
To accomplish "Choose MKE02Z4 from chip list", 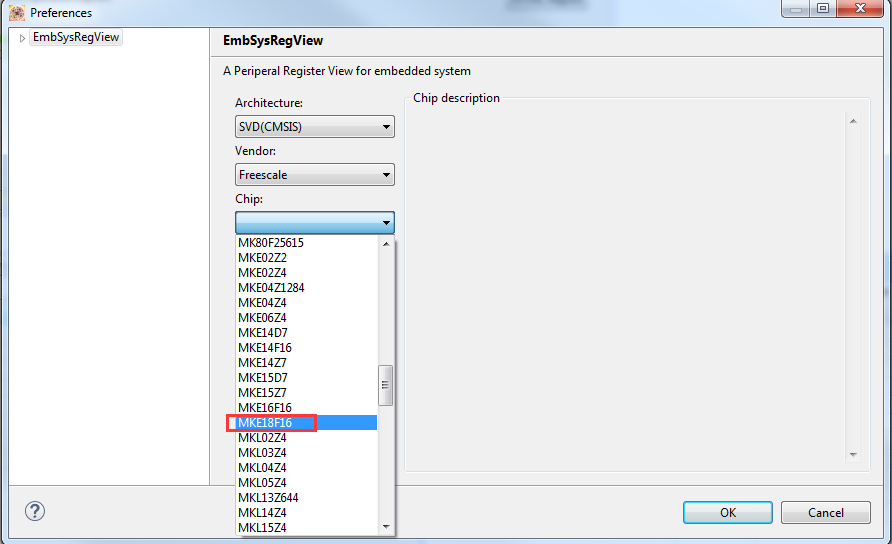I will point(307,273).
